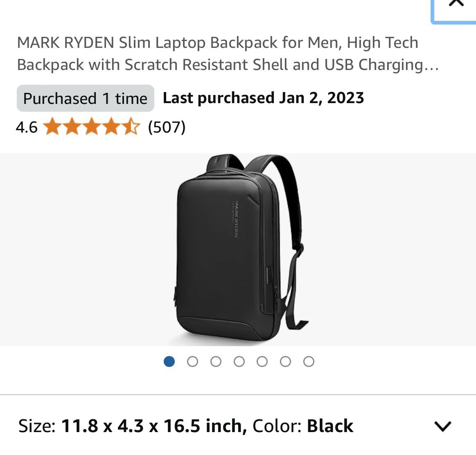Screen dimensions: 476x455
Task: Open the Size 11.8 x 4.3 x 16.5 inch selector
Action: pos(132,426)
